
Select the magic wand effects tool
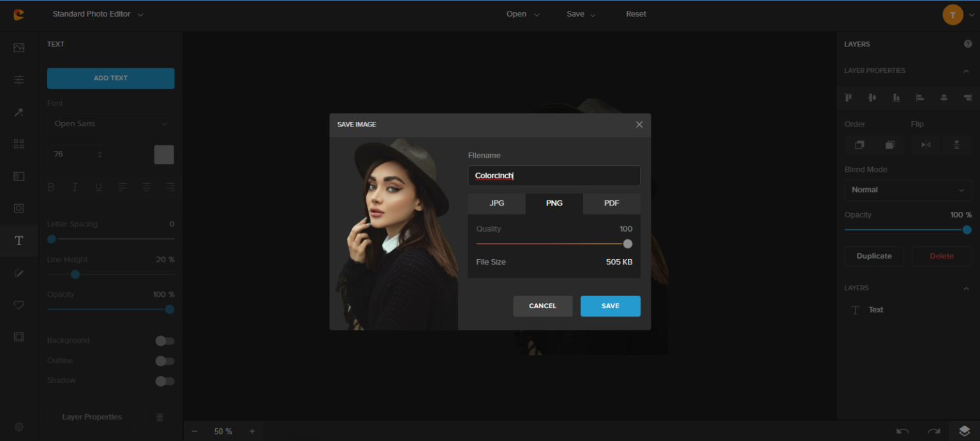pos(19,112)
